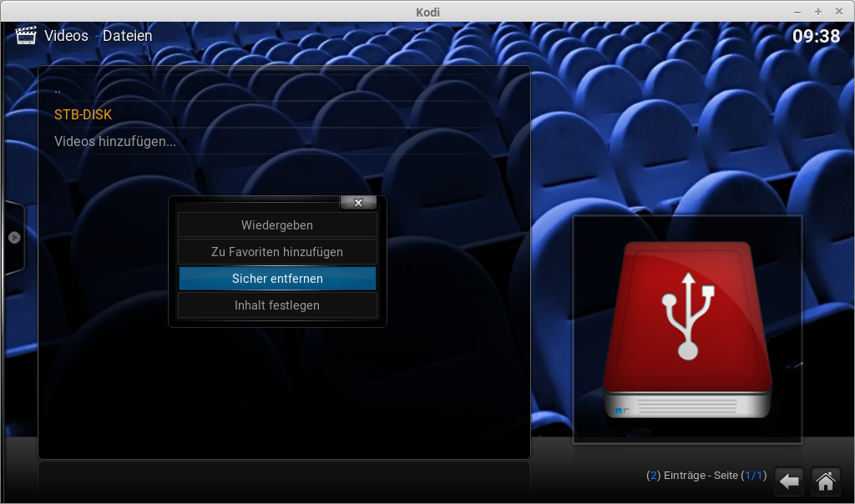
Task: Click Sicher entfernen to eject drive
Action: (277, 279)
